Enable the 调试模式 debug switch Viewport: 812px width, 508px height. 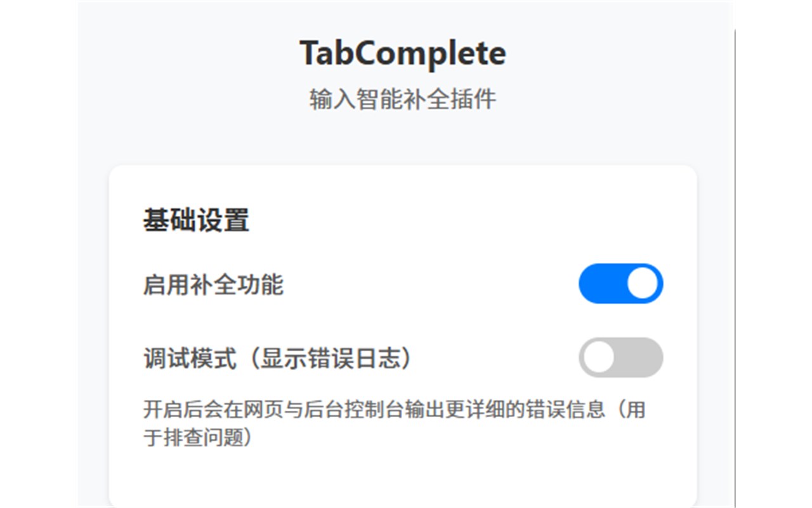point(620,358)
